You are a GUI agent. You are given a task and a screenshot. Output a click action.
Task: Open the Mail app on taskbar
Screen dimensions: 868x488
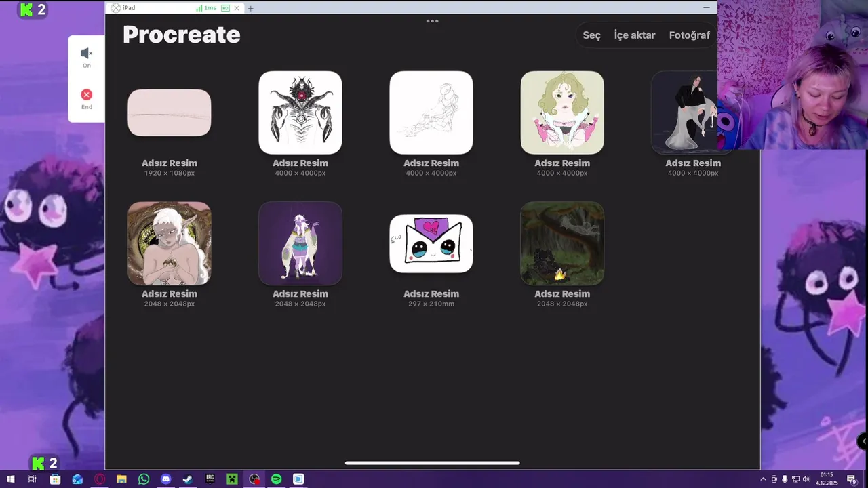tap(77, 479)
